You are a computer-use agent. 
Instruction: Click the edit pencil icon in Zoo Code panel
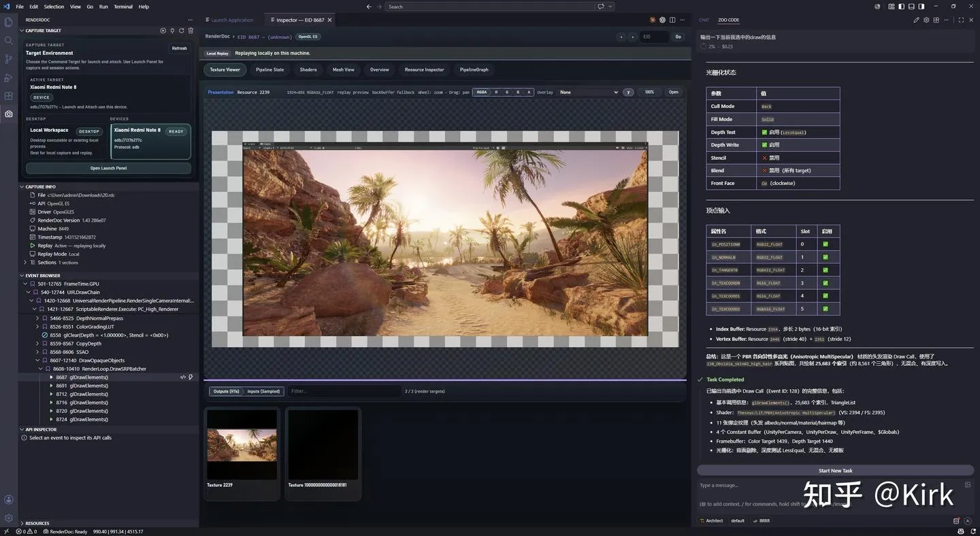(x=917, y=20)
